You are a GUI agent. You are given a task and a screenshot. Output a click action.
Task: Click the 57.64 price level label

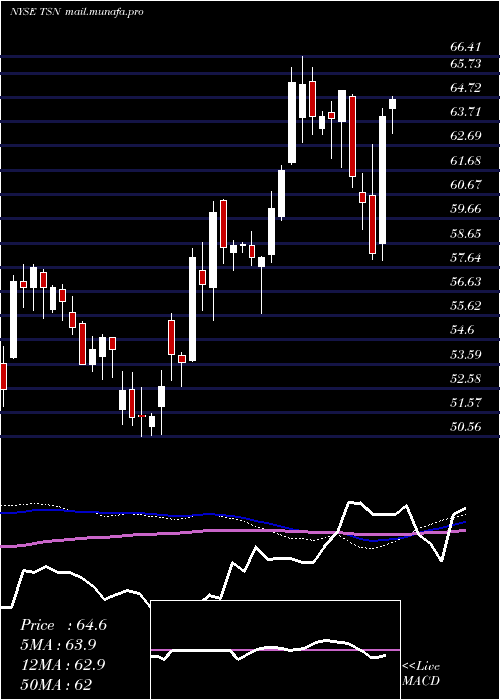click(466, 258)
